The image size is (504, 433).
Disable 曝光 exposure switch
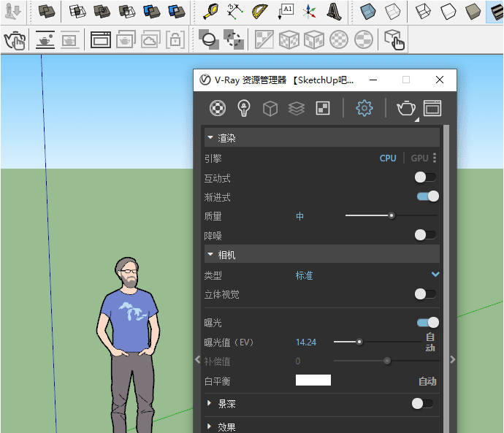click(428, 323)
